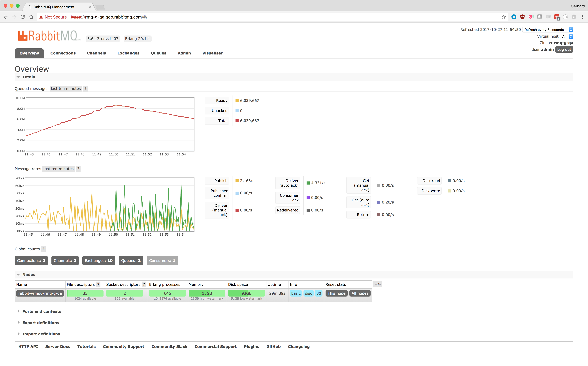Click the red calendar extension with badge 4
This screenshot has height=366, width=588.
557,17
